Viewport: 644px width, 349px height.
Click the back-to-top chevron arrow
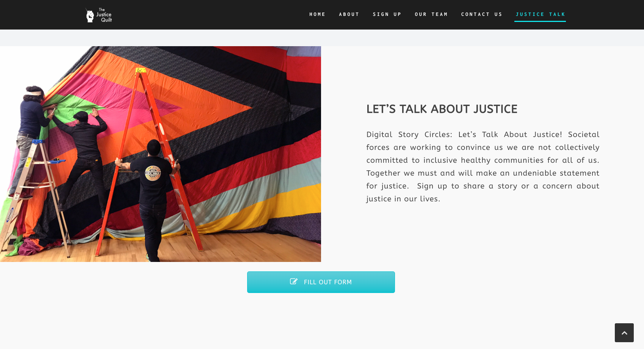click(624, 333)
